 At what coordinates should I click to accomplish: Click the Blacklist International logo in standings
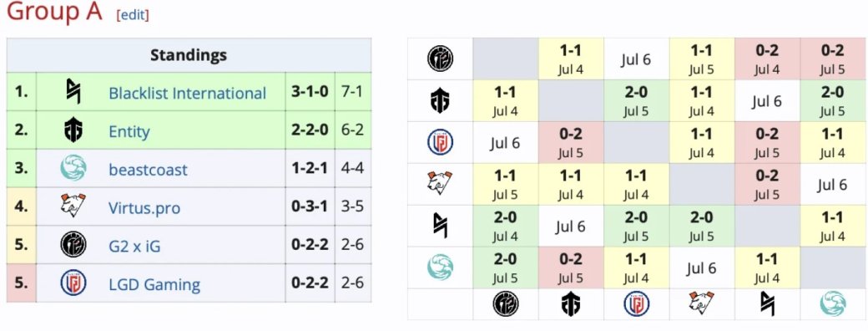tap(73, 92)
